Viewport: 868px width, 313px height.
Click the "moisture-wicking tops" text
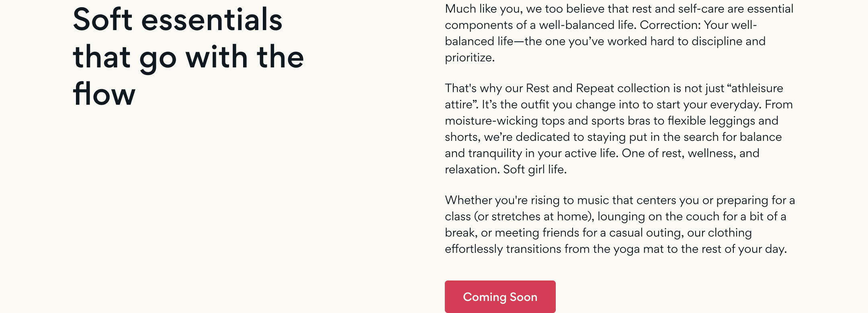[505, 121]
